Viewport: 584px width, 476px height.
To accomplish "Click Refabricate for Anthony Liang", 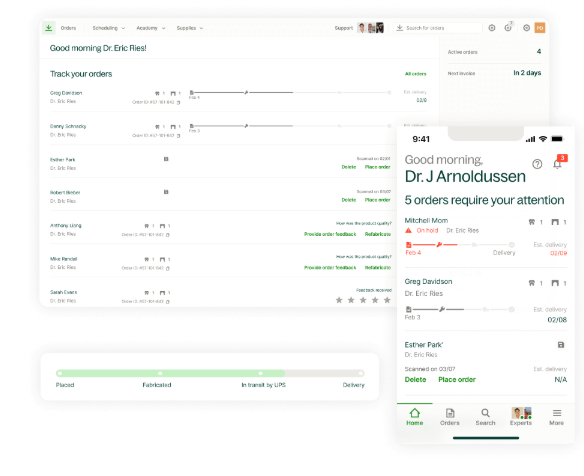I will [378, 234].
